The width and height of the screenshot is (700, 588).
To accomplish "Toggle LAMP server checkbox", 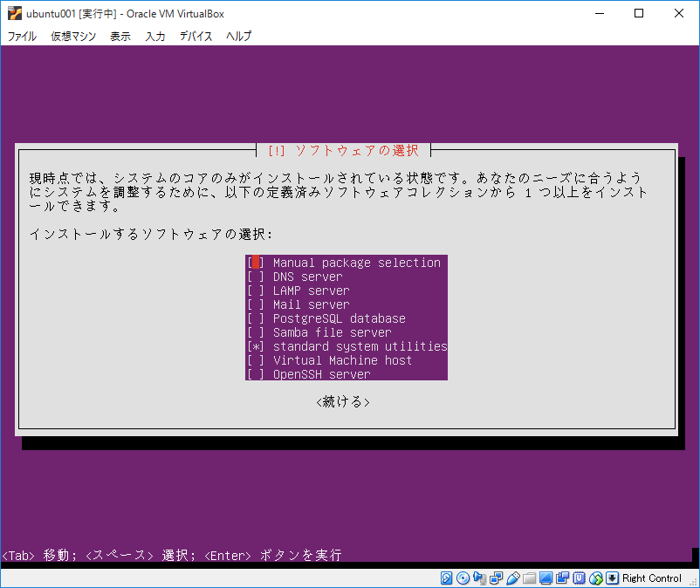I will pos(256,291).
